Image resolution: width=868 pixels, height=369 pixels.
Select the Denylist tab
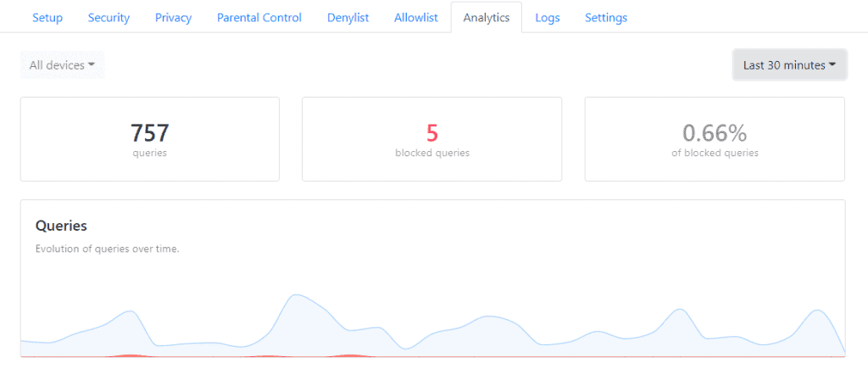coord(348,18)
